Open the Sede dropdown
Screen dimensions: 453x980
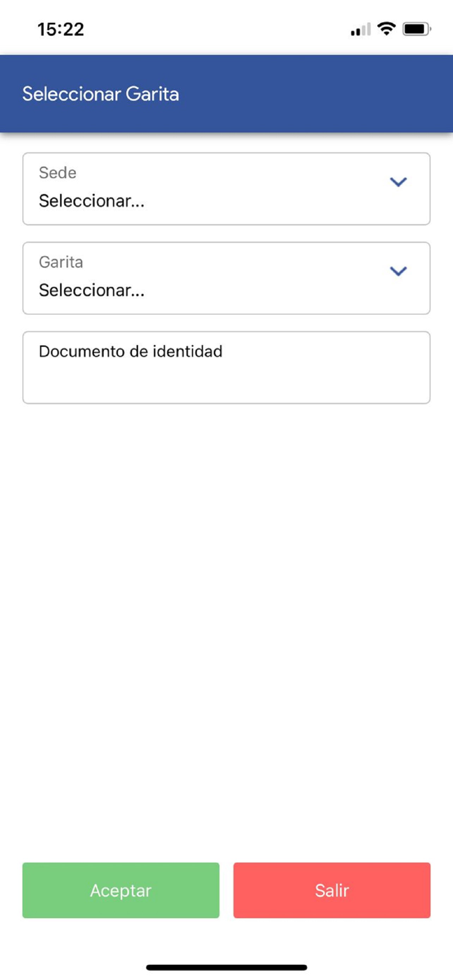[226, 189]
